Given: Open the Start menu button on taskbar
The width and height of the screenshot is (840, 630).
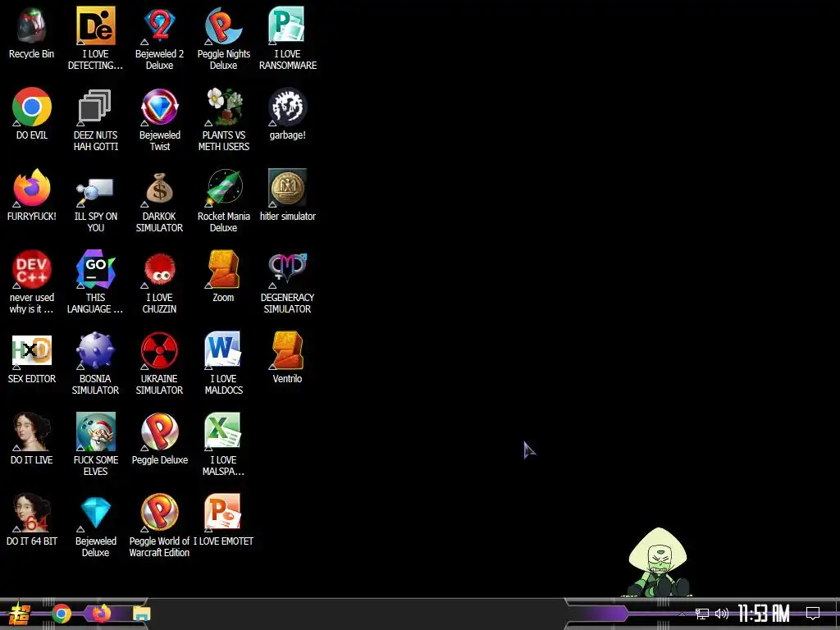Looking at the screenshot, I should pos(20,614).
